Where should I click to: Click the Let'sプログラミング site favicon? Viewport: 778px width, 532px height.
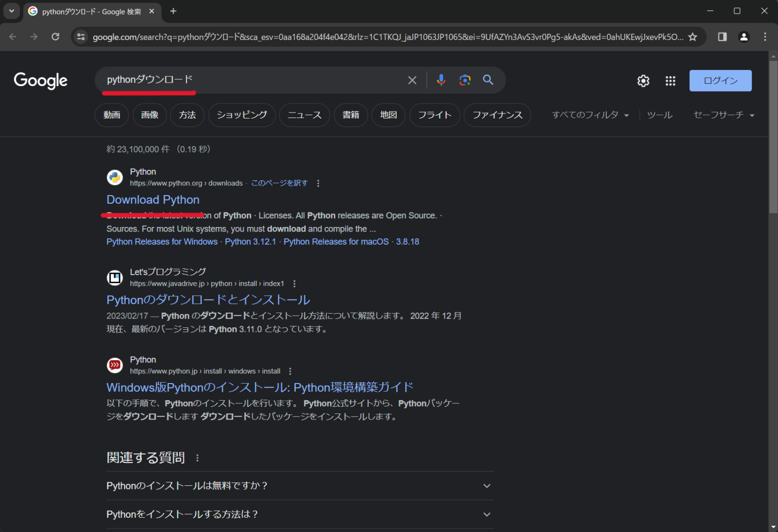click(x=115, y=278)
